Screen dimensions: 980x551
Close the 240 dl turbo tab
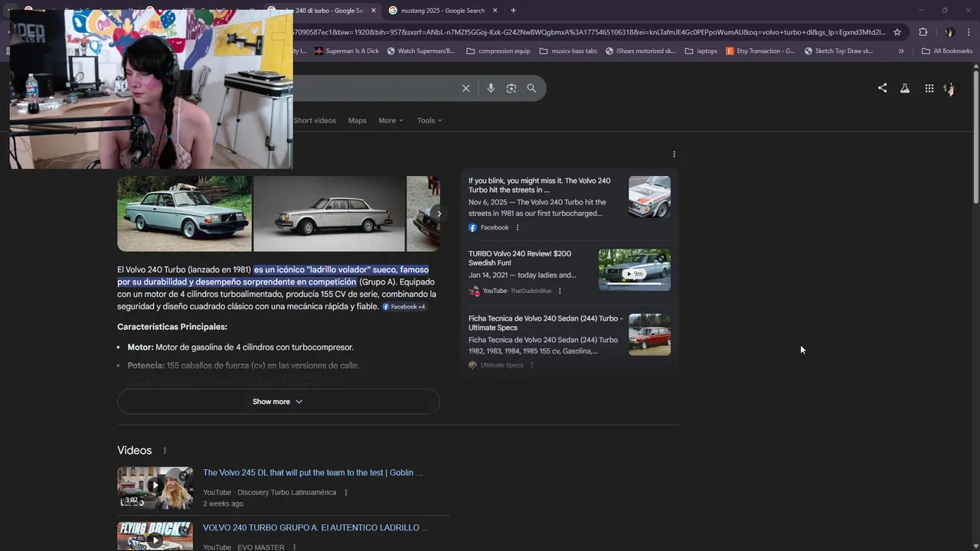[374, 11]
